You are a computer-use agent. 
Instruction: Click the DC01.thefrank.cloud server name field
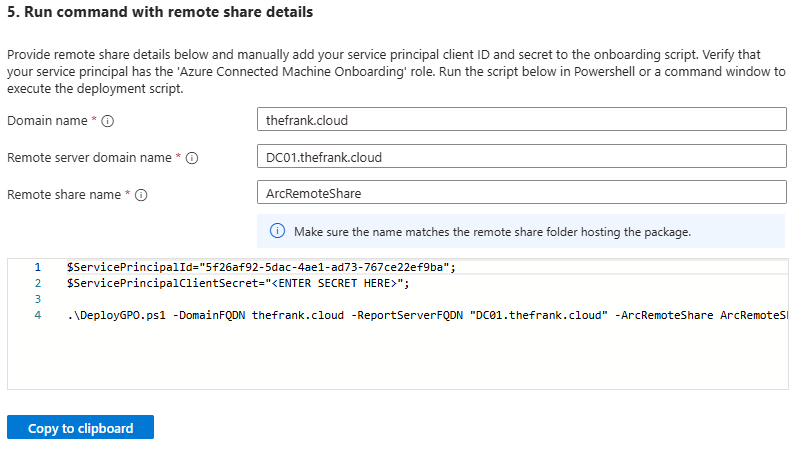pyautogui.click(x=520, y=157)
